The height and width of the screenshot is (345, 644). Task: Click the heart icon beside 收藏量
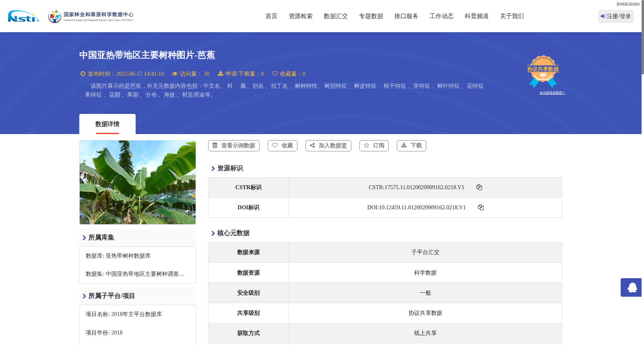point(275,74)
